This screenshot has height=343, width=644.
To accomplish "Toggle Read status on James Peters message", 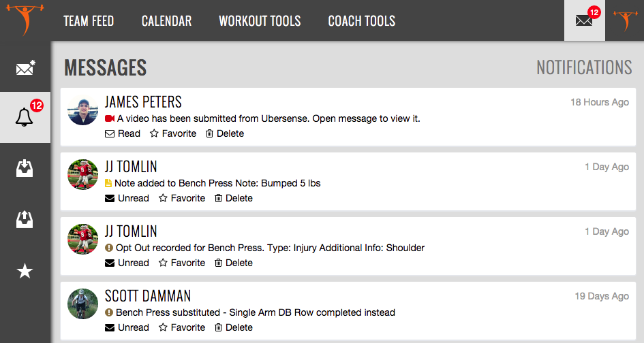I will (x=123, y=133).
